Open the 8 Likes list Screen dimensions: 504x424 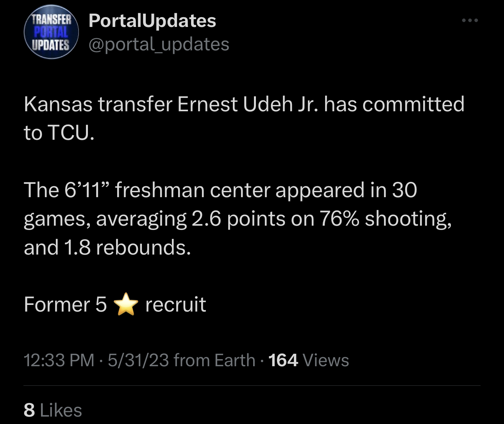click(x=53, y=410)
